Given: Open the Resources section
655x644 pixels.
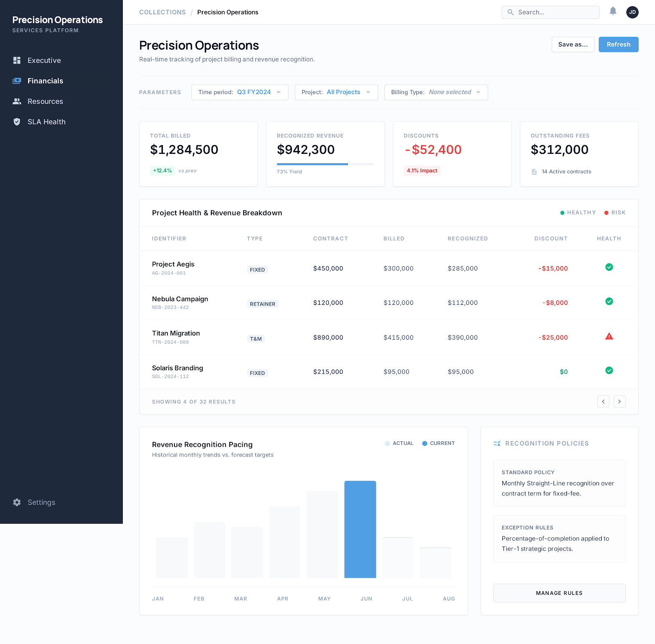Looking at the screenshot, I should (45, 101).
